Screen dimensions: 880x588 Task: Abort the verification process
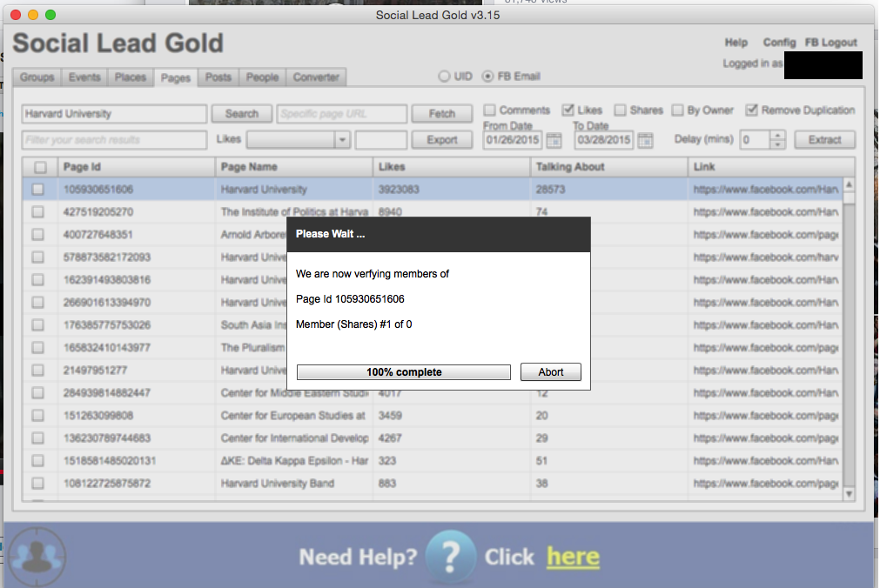(551, 372)
